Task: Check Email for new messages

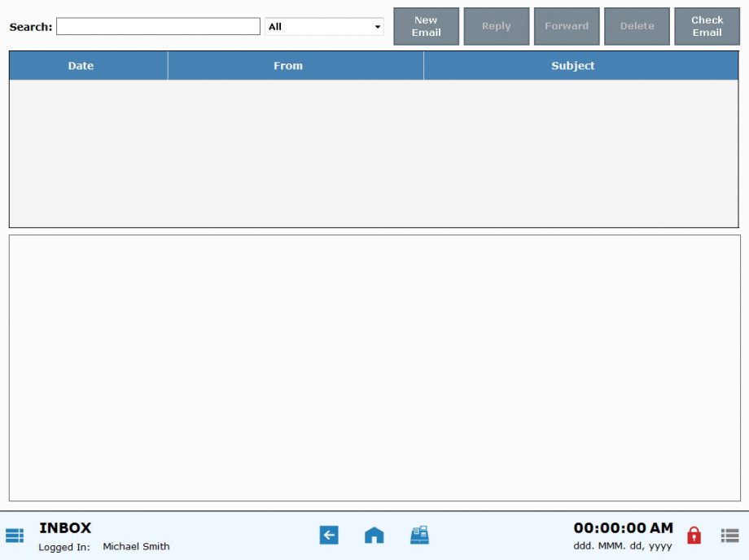Action: pyautogui.click(x=707, y=26)
